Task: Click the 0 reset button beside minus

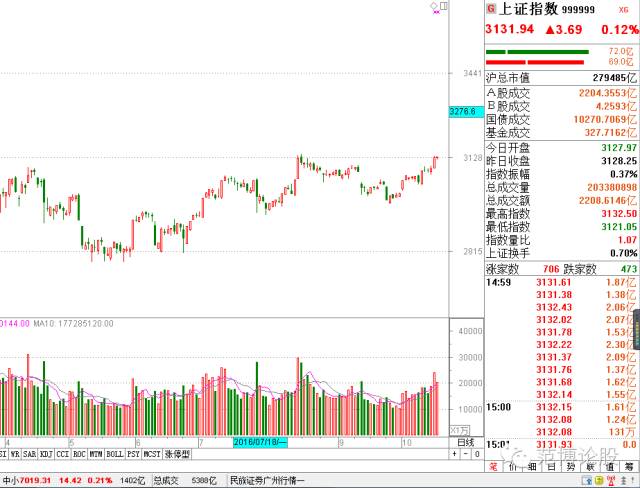Action: (477, 454)
